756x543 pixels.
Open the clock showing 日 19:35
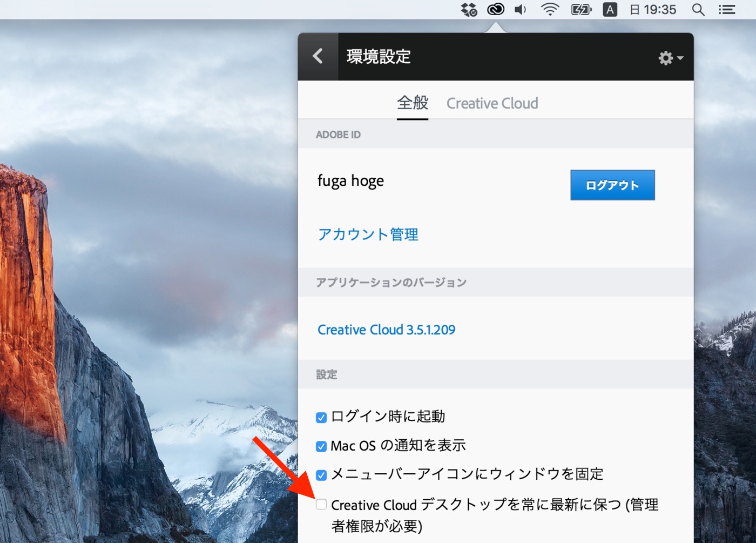[x=653, y=10]
